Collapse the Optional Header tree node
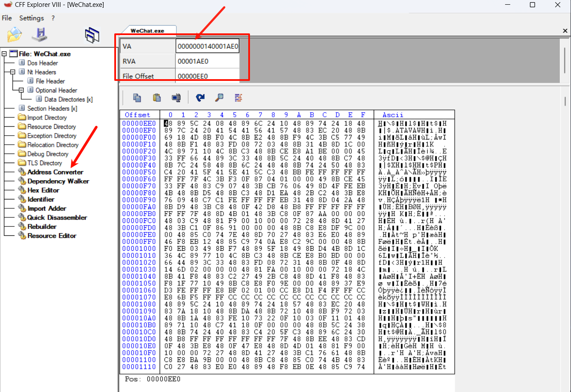The height and width of the screenshot is (392, 571). coord(21,90)
